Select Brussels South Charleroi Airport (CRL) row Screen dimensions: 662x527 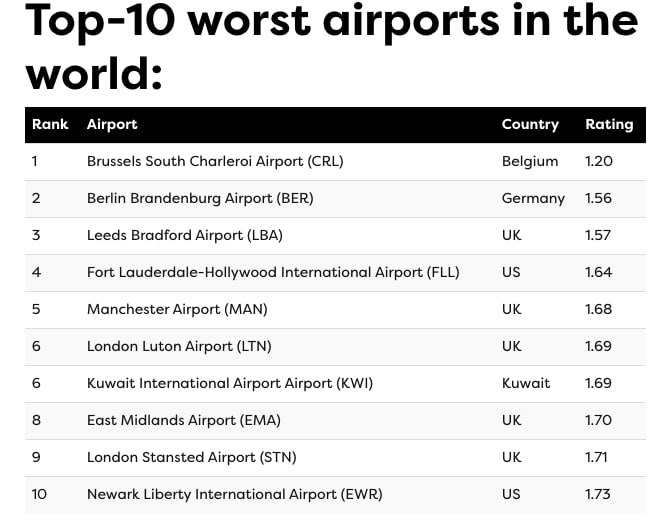tap(215, 161)
